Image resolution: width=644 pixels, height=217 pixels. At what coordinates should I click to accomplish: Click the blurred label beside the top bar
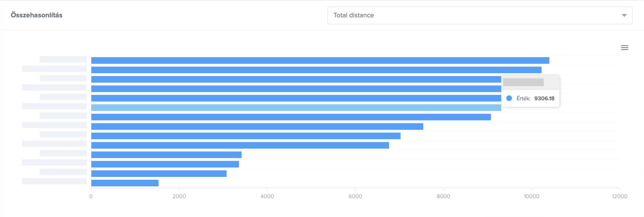click(x=63, y=60)
